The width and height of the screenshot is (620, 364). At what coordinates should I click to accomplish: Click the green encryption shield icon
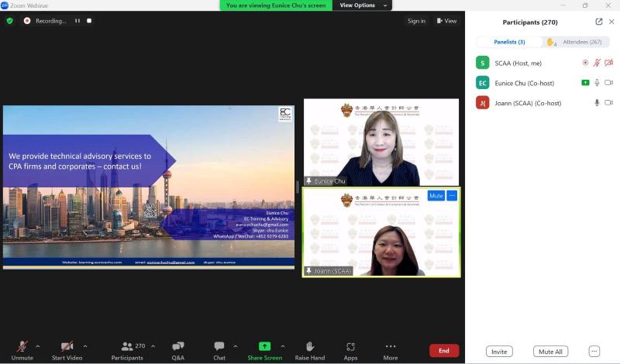[9, 21]
